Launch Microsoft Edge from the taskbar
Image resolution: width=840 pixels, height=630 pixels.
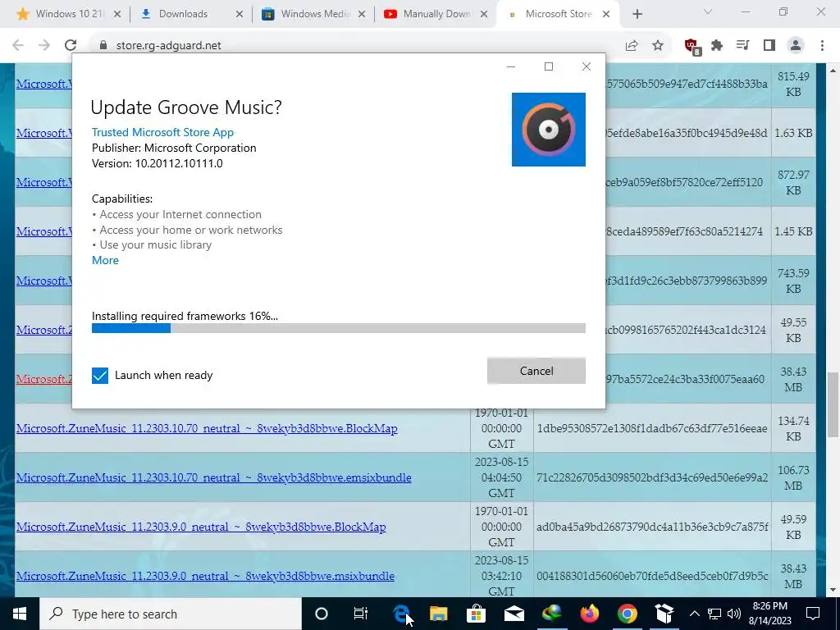[x=401, y=614]
